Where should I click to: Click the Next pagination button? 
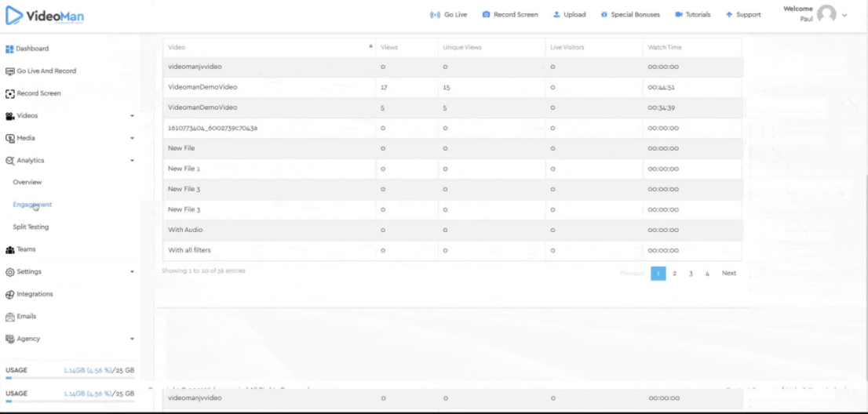729,273
